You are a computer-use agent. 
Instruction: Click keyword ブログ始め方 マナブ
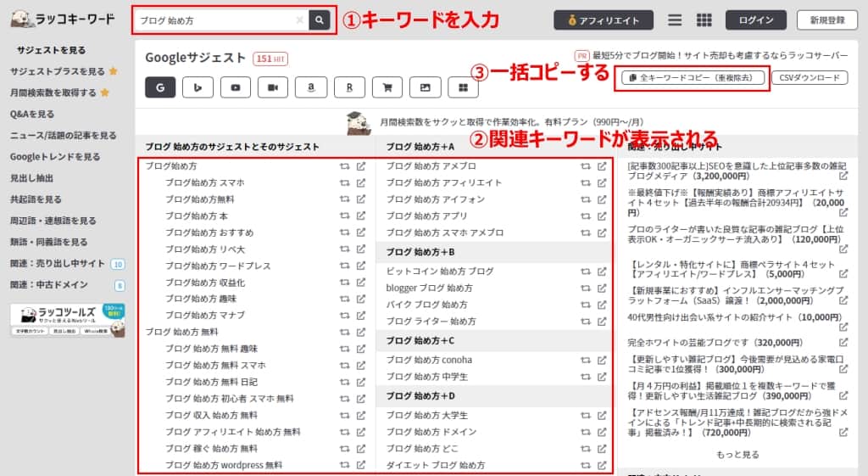(x=205, y=316)
